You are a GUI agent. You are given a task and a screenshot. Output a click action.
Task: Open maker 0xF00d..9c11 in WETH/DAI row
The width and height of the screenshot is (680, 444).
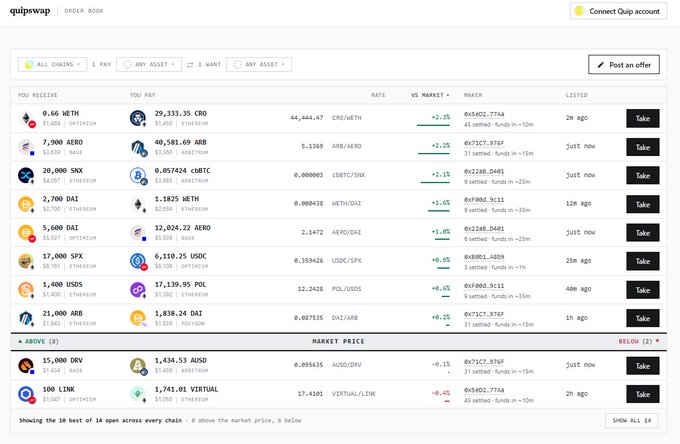click(484, 199)
